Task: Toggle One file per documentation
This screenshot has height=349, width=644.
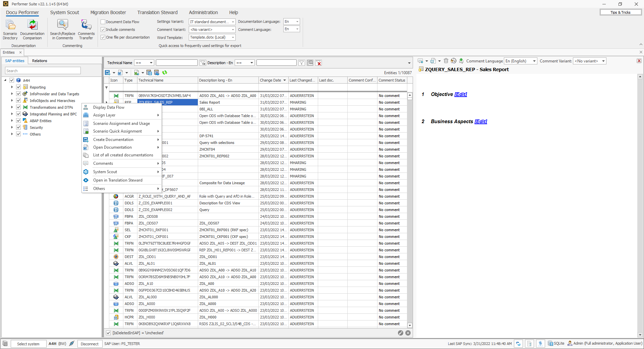Action: point(103,37)
